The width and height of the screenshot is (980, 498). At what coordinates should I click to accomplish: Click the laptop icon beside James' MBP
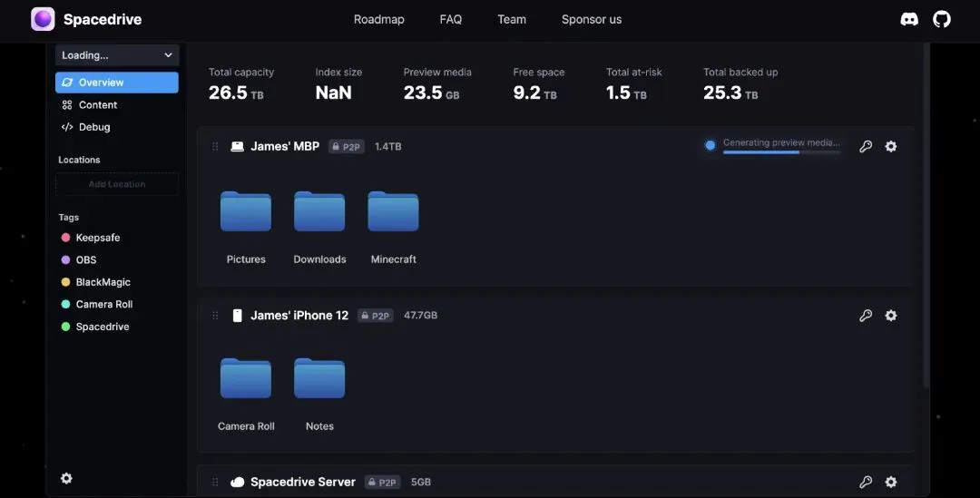(x=238, y=147)
